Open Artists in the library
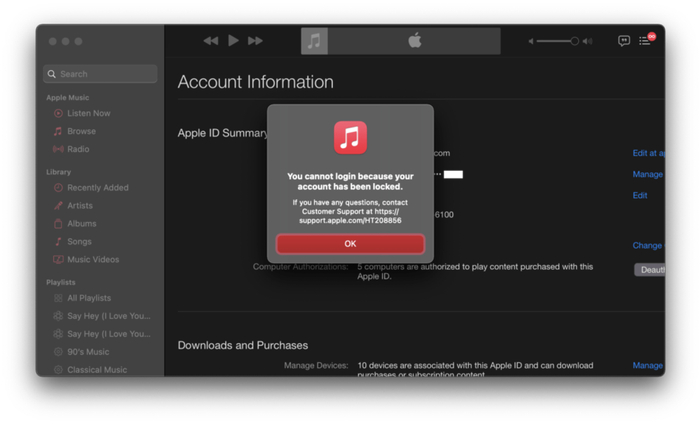Viewport: 700px width, 424px height. tap(80, 206)
